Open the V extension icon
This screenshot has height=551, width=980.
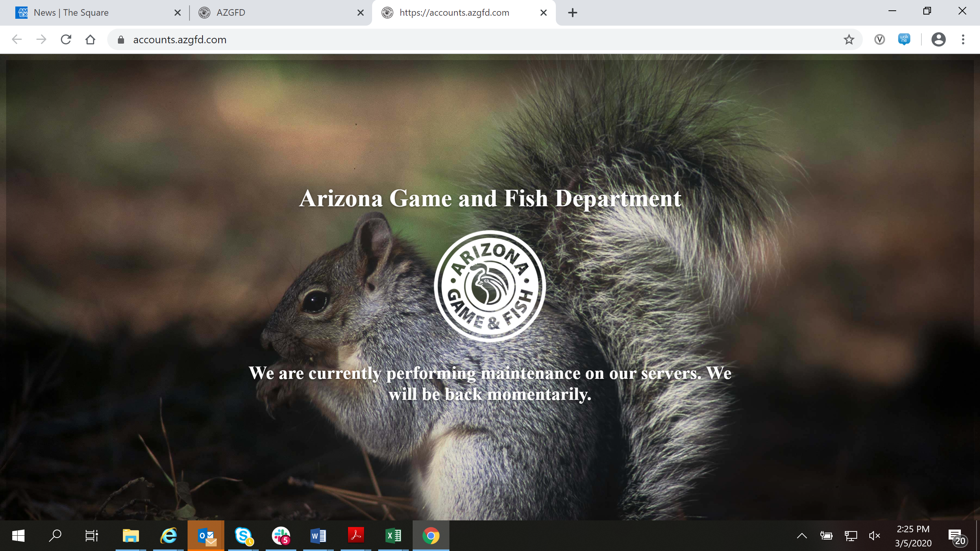click(x=879, y=39)
